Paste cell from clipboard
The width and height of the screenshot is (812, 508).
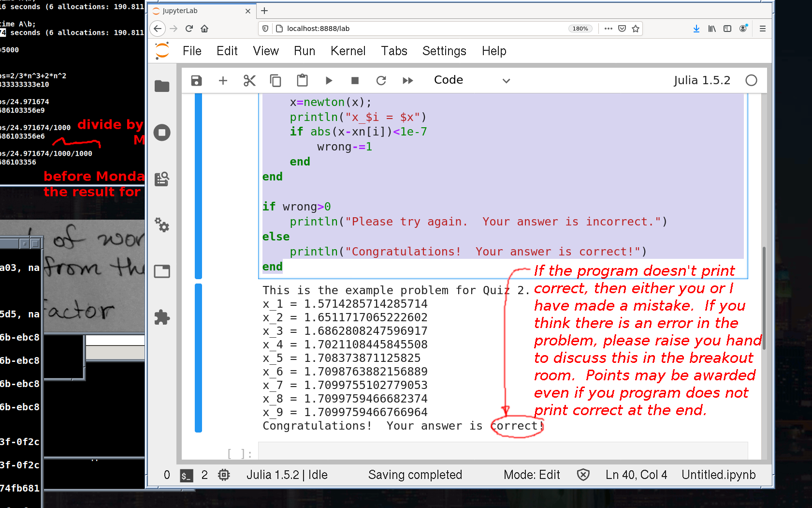click(x=302, y=81)
